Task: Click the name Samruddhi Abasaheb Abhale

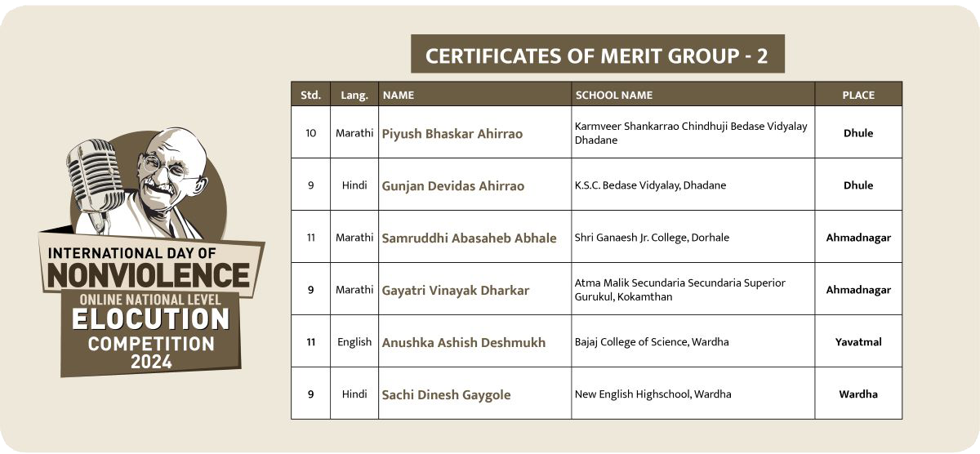Action: tap(469, 238)
